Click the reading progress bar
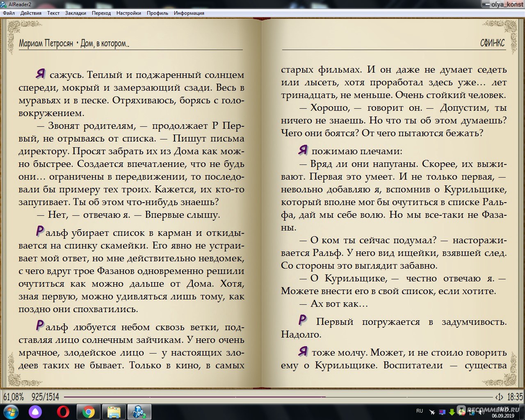The height and width of the screenshot is (420, 525). click(279, 397)
